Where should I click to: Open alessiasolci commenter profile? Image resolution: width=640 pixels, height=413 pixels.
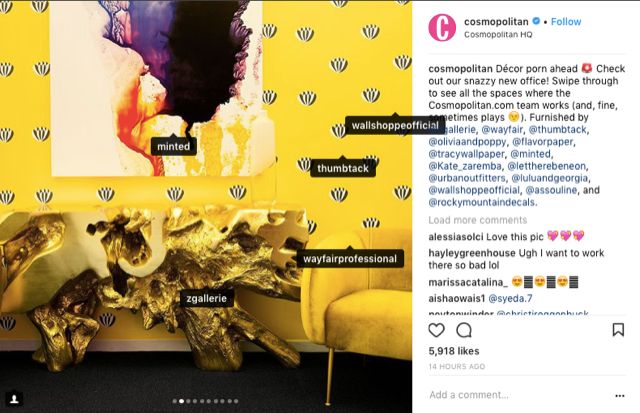point(456,237)
